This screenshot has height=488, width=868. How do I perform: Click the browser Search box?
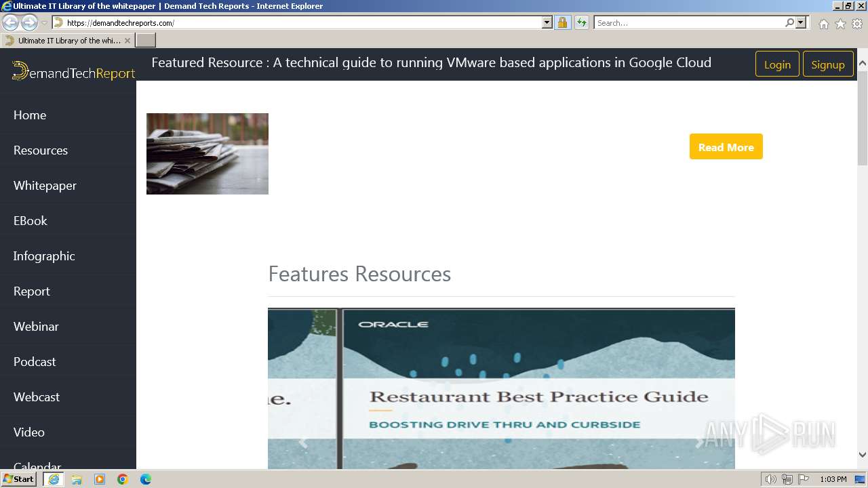tap(689, 23)
